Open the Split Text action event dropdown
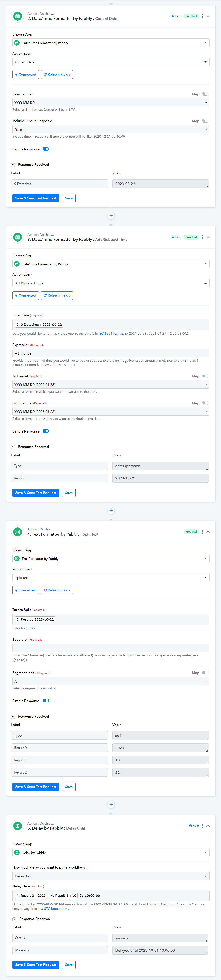Image resolution: width=221 pixels, height=980 pixels. (x=111, y=578)
